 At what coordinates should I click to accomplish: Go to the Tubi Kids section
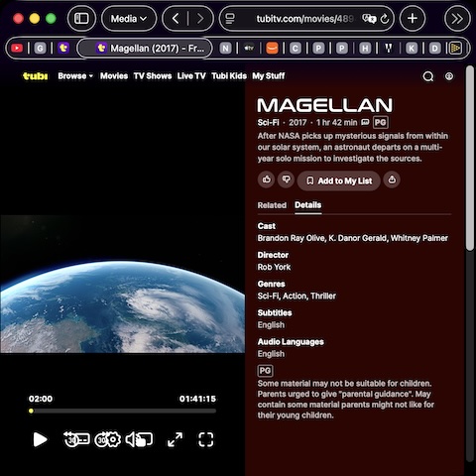point(229,76)
